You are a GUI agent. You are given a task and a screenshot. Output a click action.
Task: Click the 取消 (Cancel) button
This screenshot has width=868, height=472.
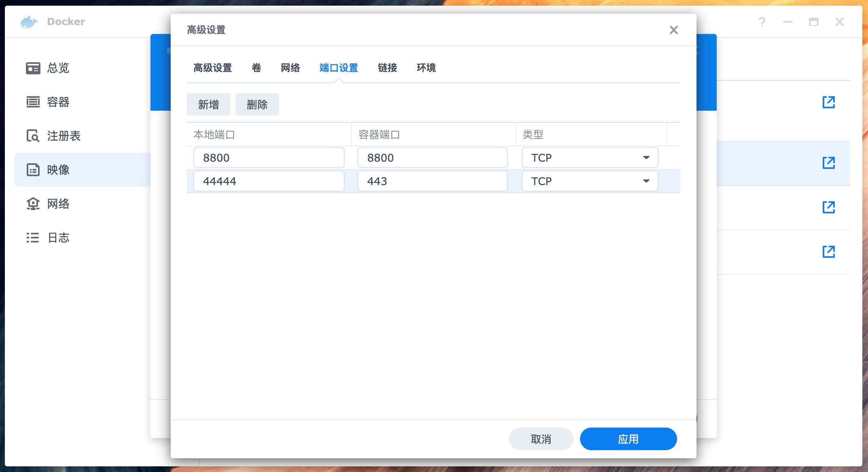(541, 439)
